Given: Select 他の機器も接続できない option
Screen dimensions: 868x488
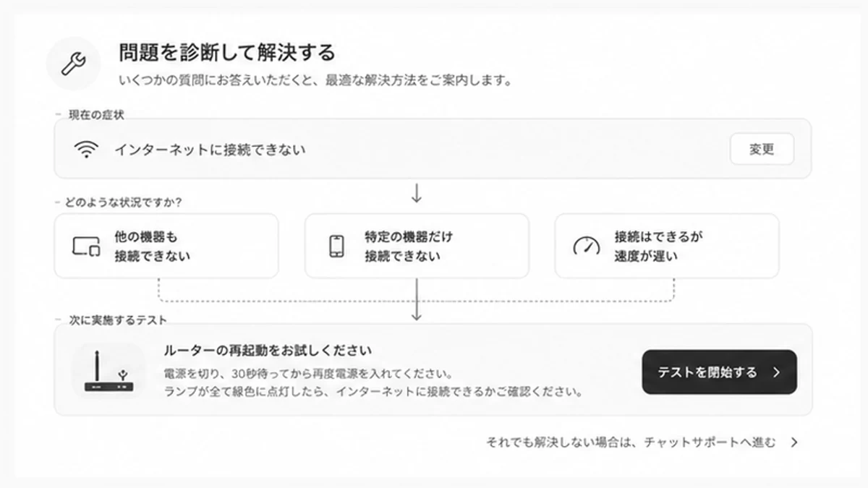Looking at the screenshot, I should tap(166, 246).
